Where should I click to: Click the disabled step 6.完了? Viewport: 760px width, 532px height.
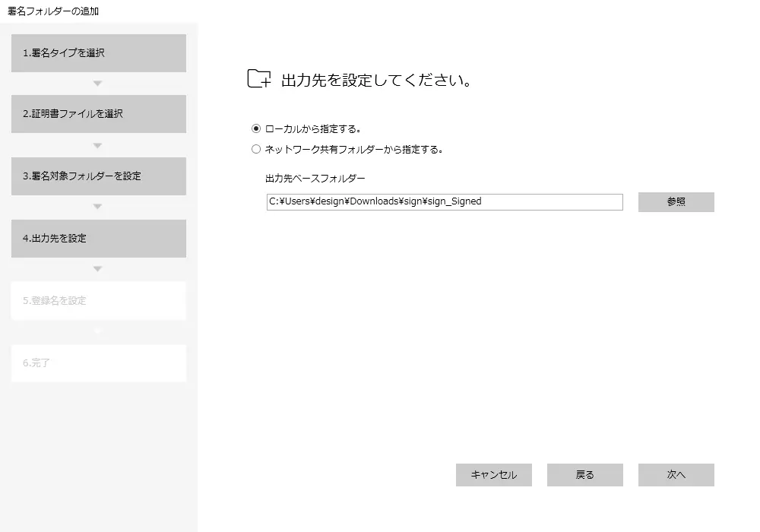point(99,363)
